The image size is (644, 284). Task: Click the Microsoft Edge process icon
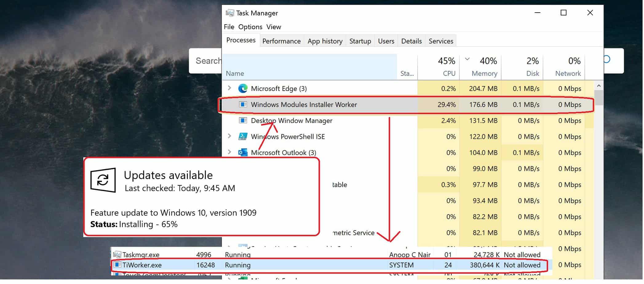[x=243, y=89]
